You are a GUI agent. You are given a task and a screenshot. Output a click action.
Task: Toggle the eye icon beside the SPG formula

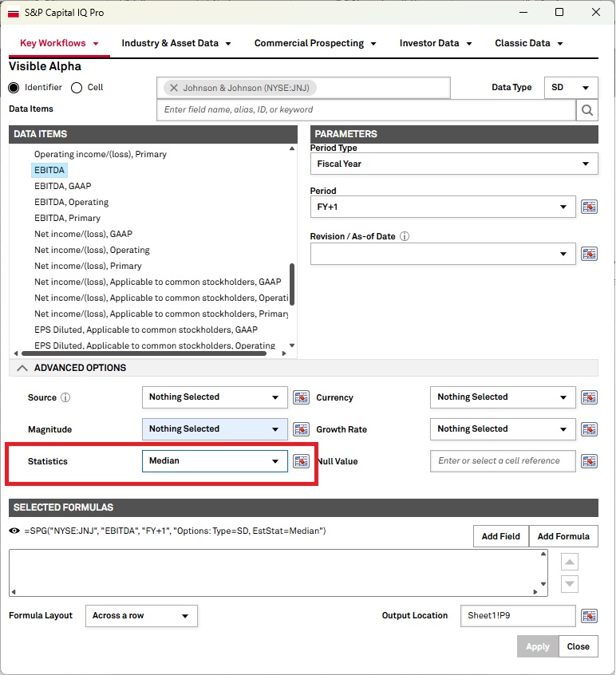pyautogui.click(x=14, y=531)
